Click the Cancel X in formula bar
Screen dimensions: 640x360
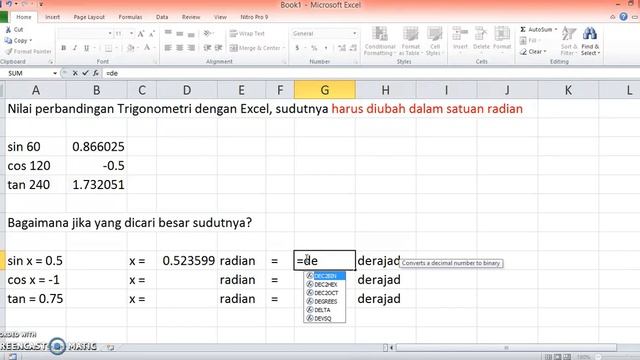tap(75, 73)
